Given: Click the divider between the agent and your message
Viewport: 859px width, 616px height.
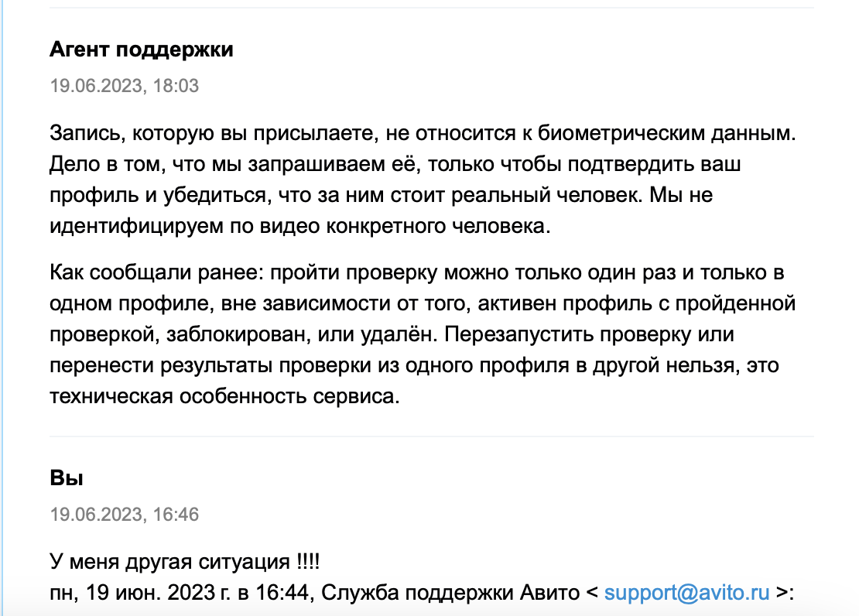Looking at the screenshot, I should coord(432,436).
